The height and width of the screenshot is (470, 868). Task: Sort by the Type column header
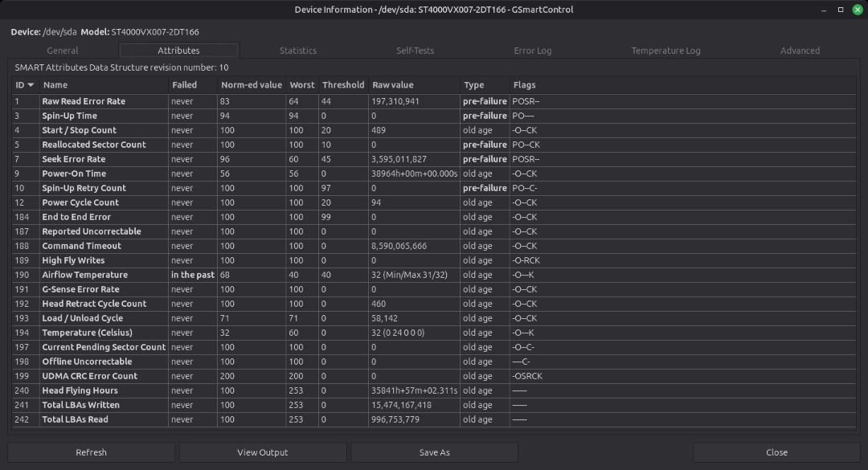click(485, 84)
